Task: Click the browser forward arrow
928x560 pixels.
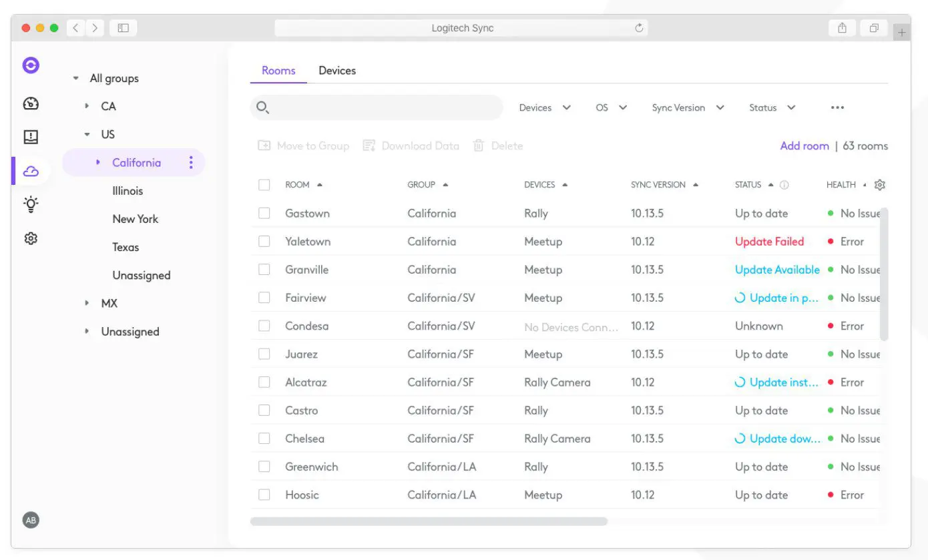Action: [x=95, y=28]
